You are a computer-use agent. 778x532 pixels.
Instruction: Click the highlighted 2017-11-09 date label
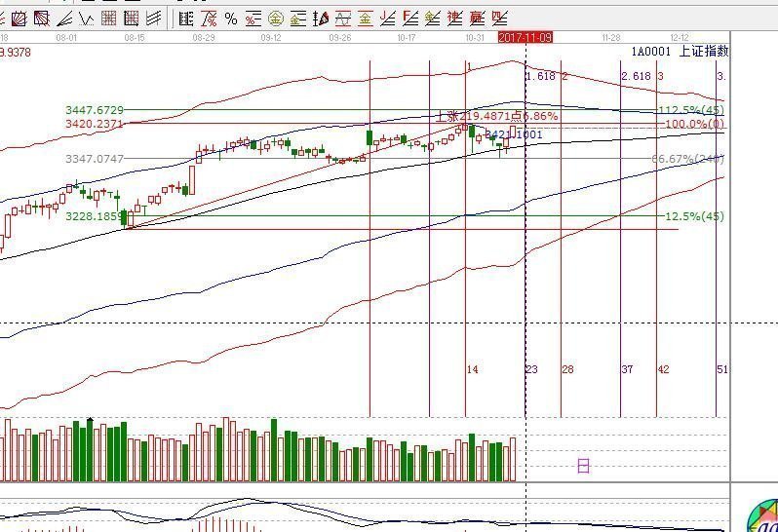tap(525, 38)
